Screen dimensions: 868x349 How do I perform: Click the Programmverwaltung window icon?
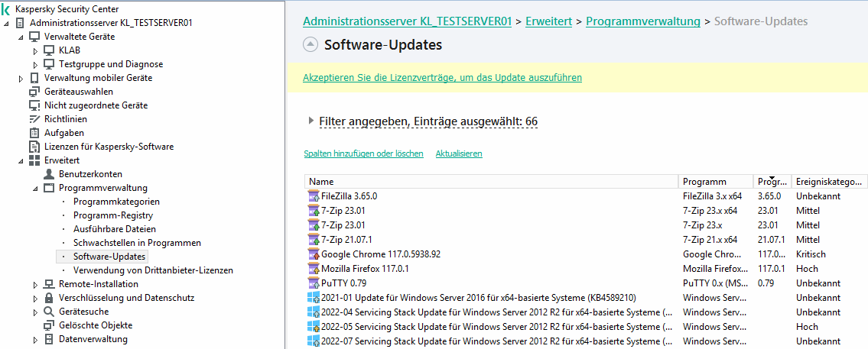coord(49,188)
